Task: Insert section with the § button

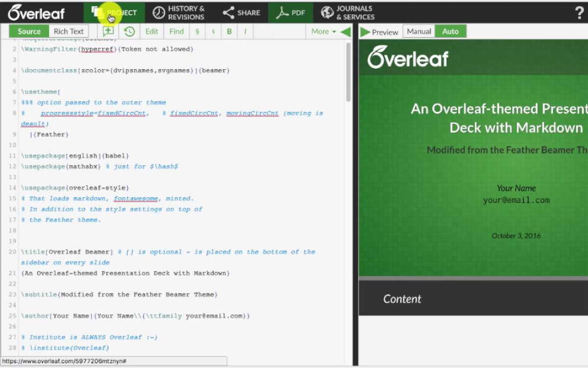Action: coord(197,31)
